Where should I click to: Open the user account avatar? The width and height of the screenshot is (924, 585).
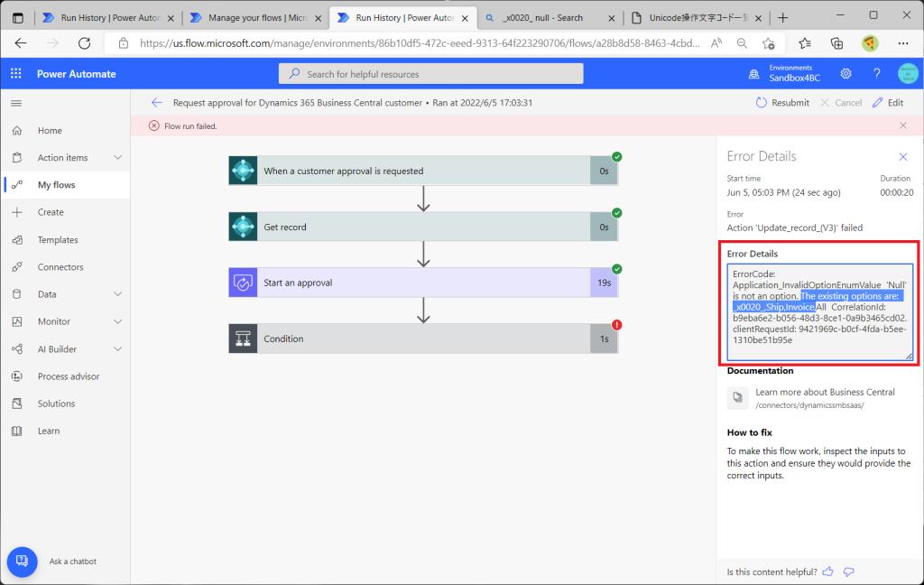pos(908,74)
